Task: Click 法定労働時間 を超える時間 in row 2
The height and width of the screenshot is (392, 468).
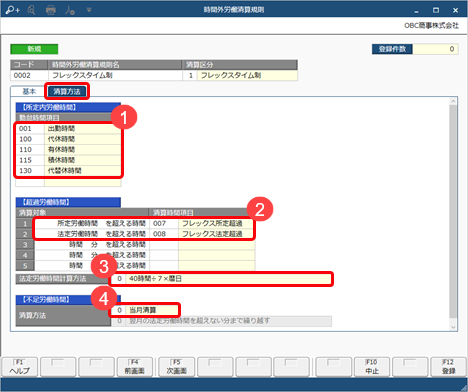Action: coord(92,234)
